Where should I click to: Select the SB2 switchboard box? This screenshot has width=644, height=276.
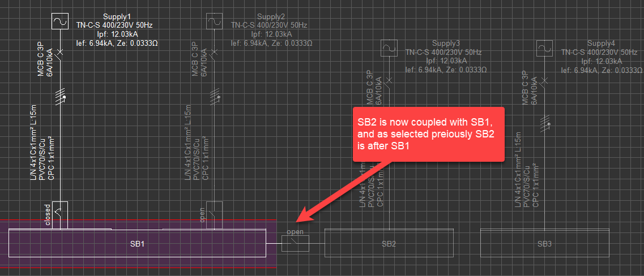click(x=389, y=244)
